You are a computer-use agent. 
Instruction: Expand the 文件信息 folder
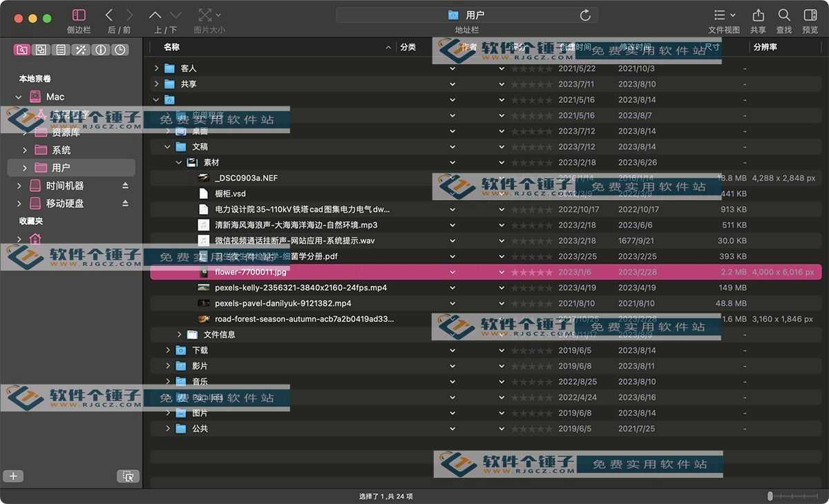pyautogui.click(x=179, y=335)
